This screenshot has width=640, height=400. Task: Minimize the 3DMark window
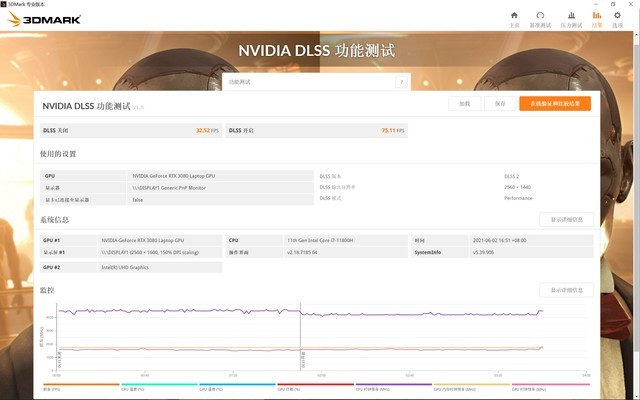tap(596, 4)
